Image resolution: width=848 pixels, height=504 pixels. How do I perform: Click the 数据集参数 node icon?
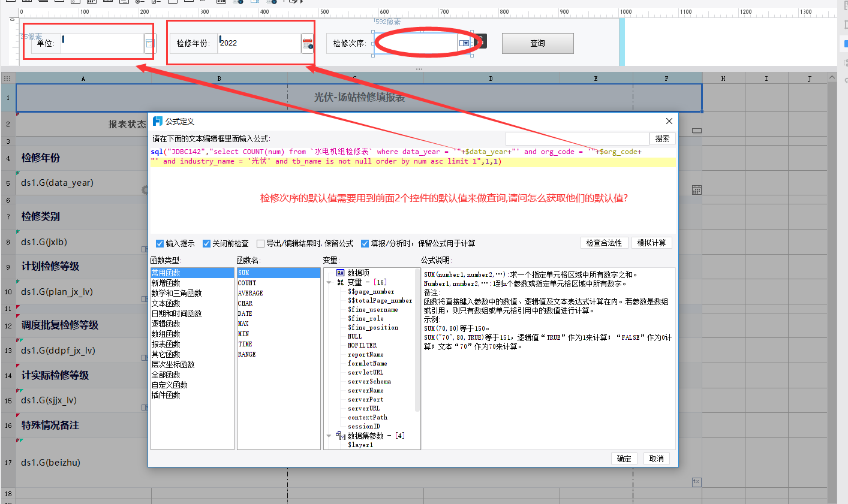click(x=340, y=436)
